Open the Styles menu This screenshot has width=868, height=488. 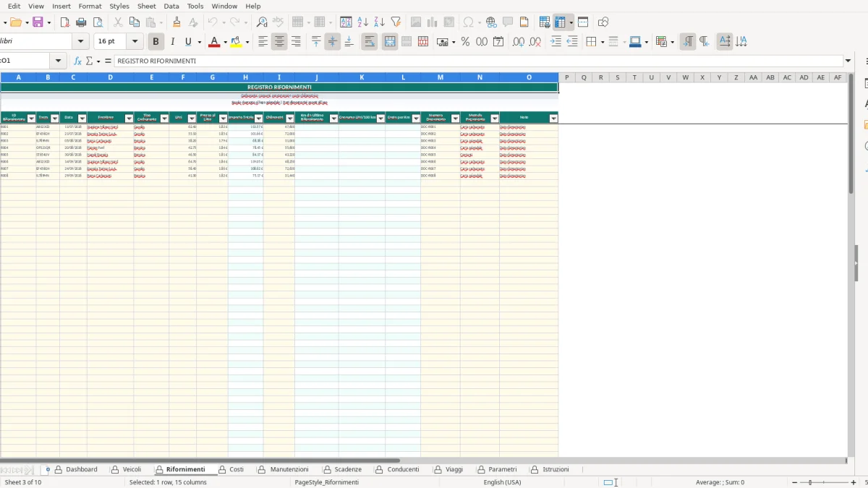tap(119, 6)
